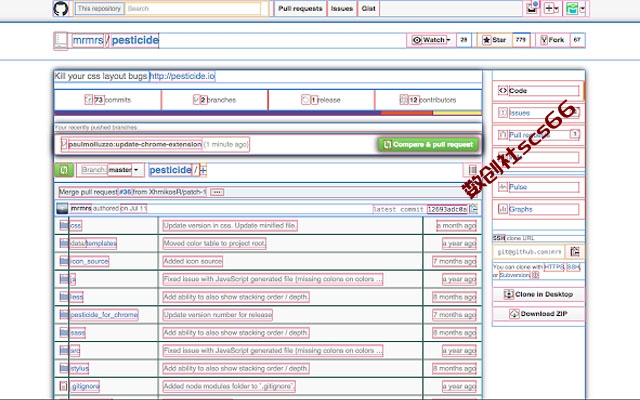Open the js folder

point(73,279)
